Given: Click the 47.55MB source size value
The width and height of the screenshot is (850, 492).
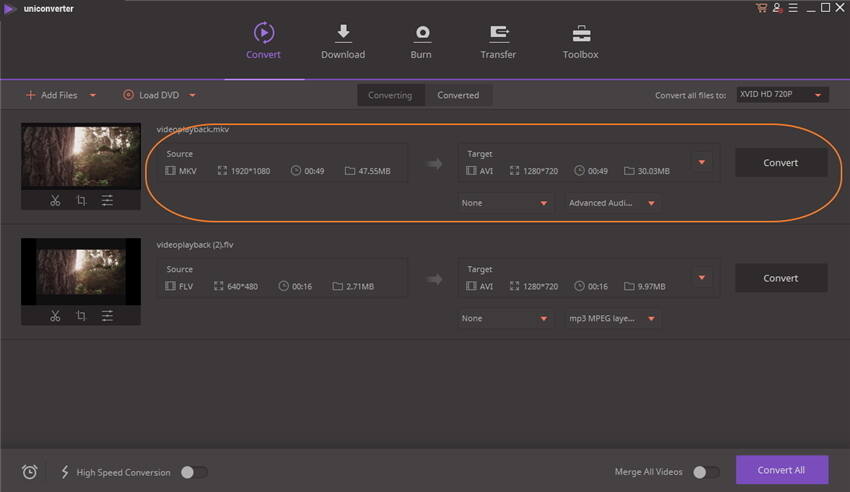Looking at the screenshot, I should point(374,171).
